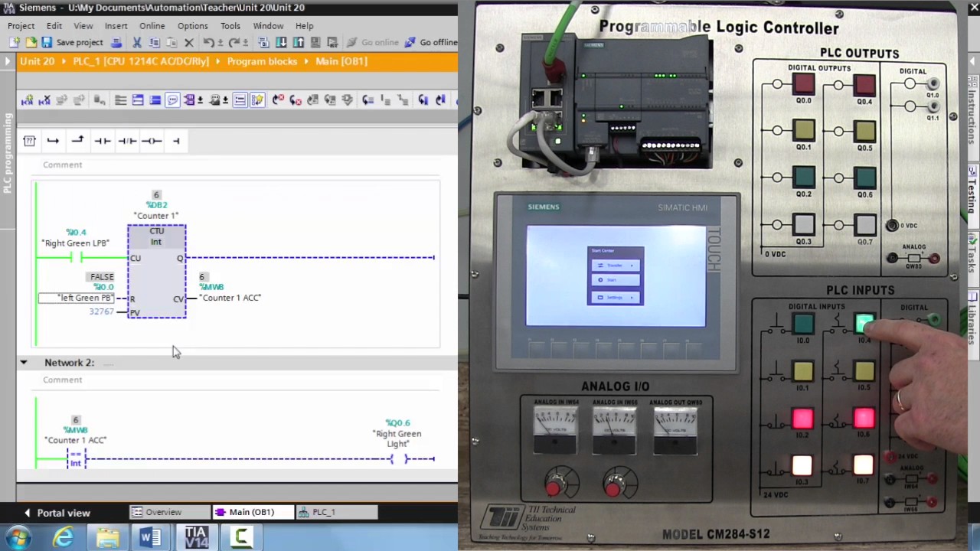Click the delete X icon in toolbar
Viewport: 980px width, 551px height.
click(189, 43)
